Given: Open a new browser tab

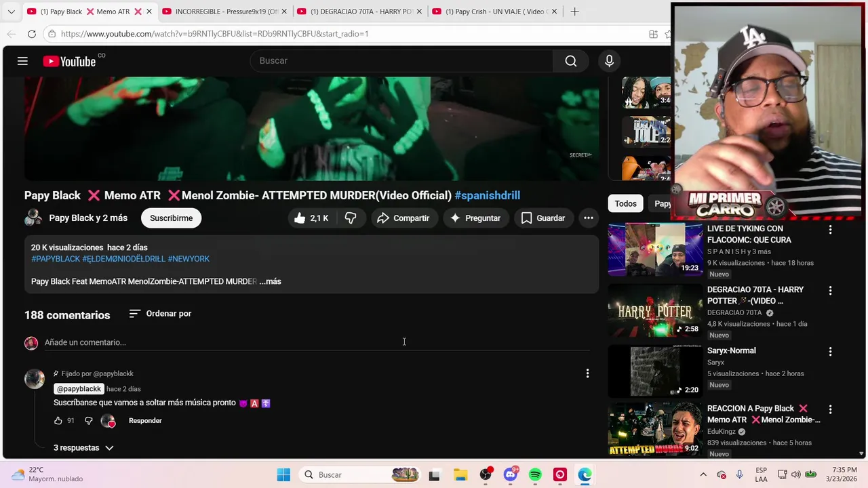Looking at the screenshot, I should click(574, 12).
